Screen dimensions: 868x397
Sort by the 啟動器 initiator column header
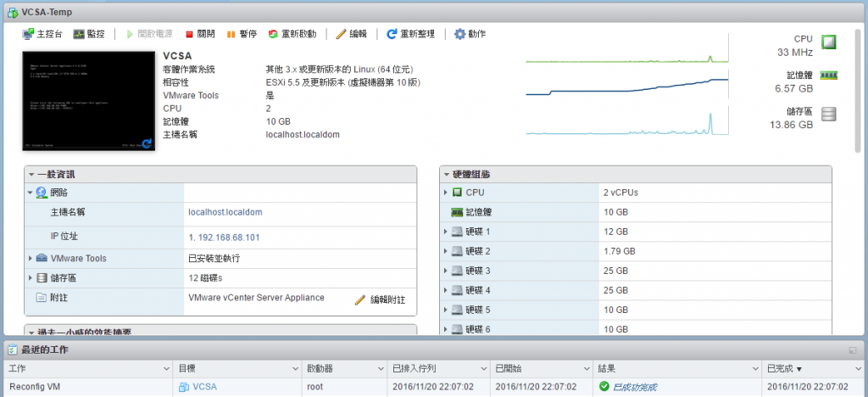click(346, 369)
